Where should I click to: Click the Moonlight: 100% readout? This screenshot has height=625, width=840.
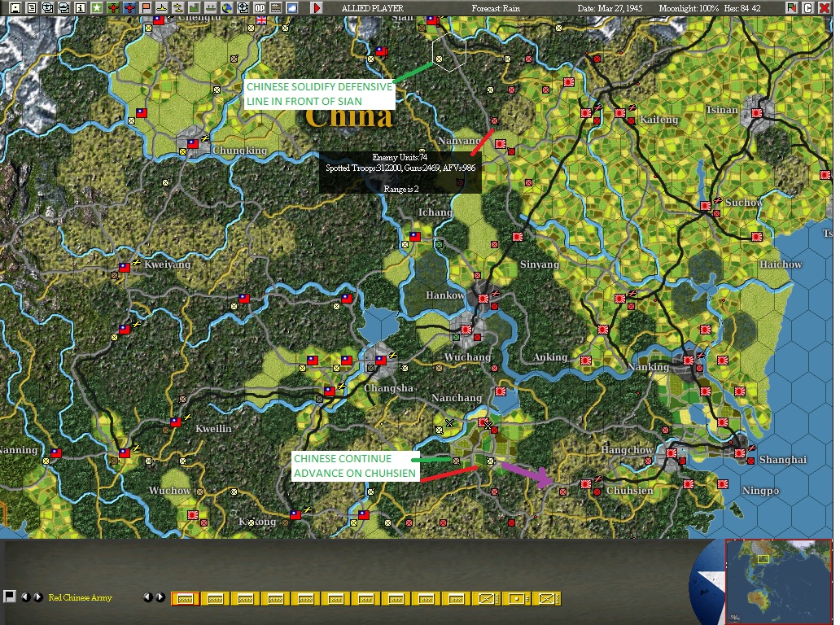(689, 8)
